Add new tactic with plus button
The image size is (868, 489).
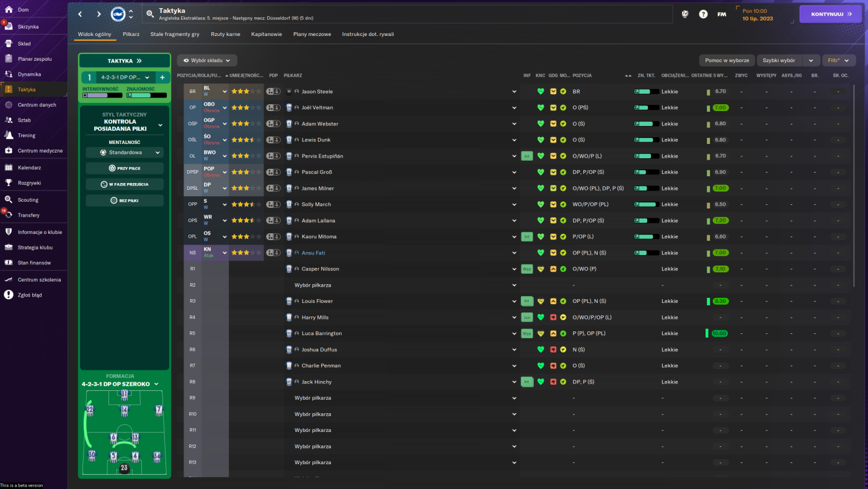tap(162, 78)
